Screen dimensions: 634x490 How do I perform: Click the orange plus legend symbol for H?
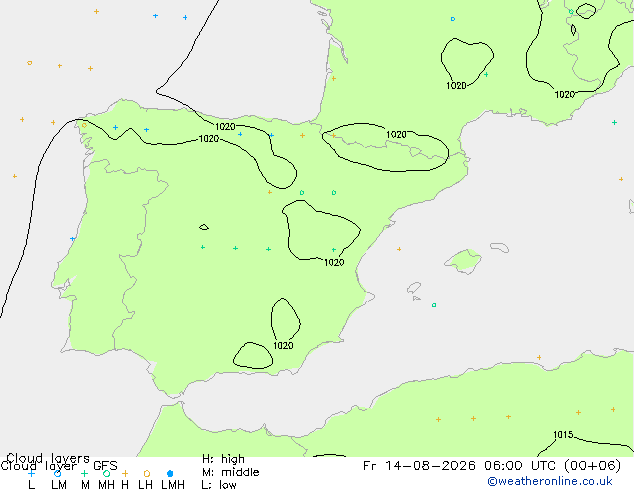(x=125, y=473)
